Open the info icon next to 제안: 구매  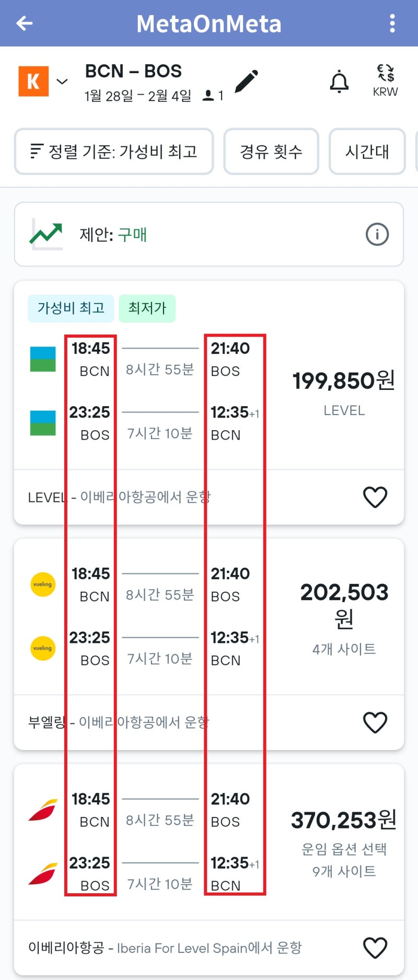tap(378, 234)
